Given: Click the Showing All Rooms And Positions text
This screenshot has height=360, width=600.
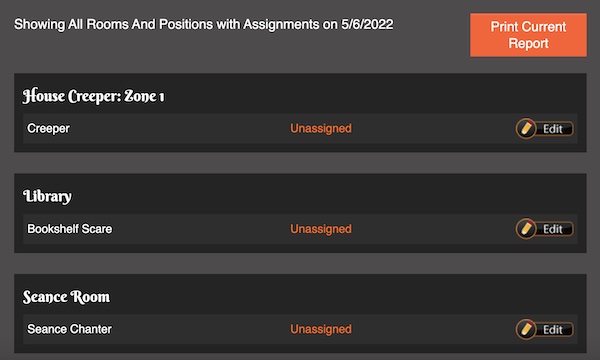Looking at the screenshot, I should tap(113, 24).
